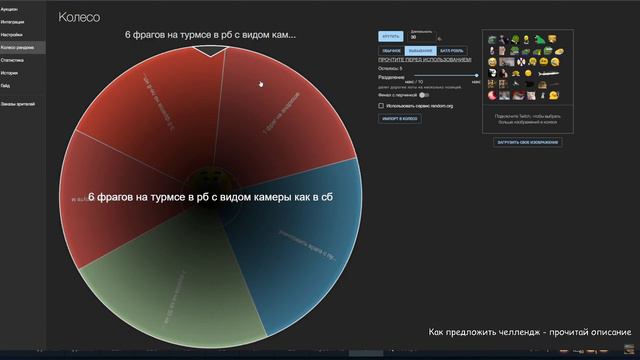Select the laughing yellow face emote
The width and height of the screenshot is (640, 360).
pyautogui.click(x=492, y=62)
